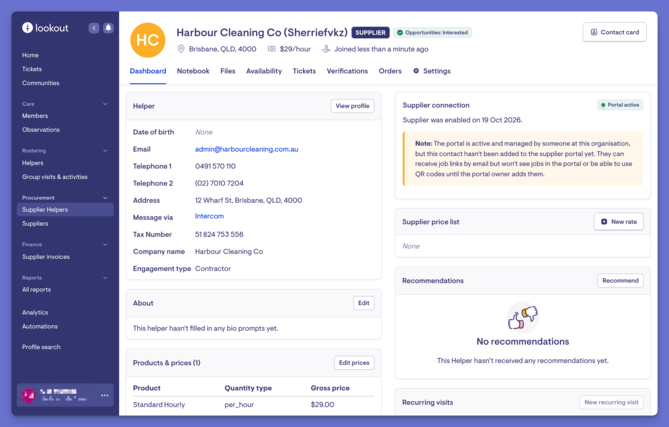The height and width of the screenshot is (427, 669).
Task: Open Members in the sidebar
Action: pos(35,116)
